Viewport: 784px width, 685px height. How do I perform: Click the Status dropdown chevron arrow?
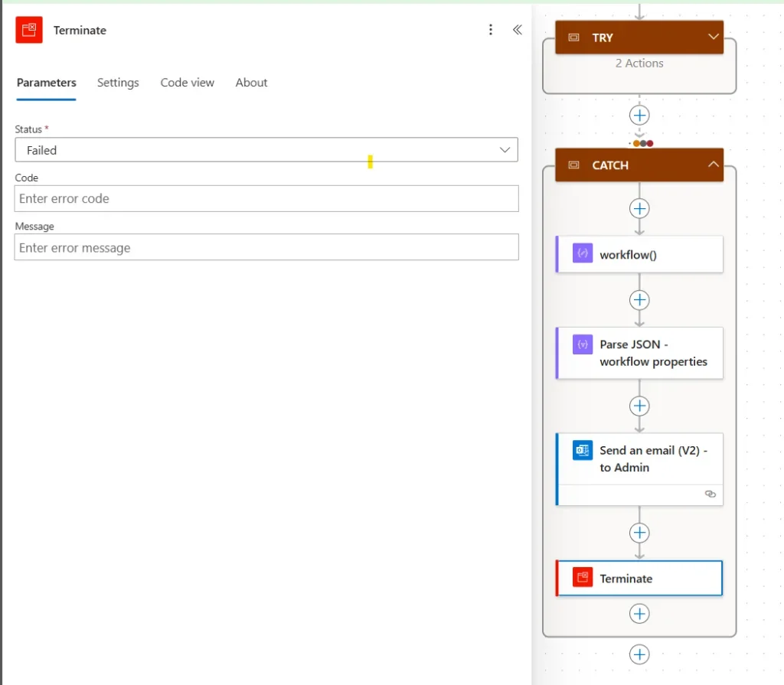(x=505, y=150)
